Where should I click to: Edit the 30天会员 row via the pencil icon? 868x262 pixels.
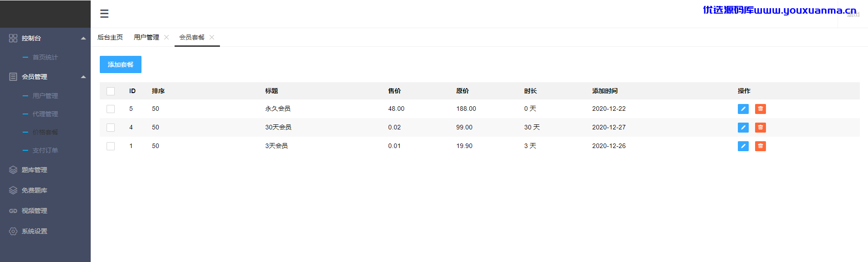743,128
